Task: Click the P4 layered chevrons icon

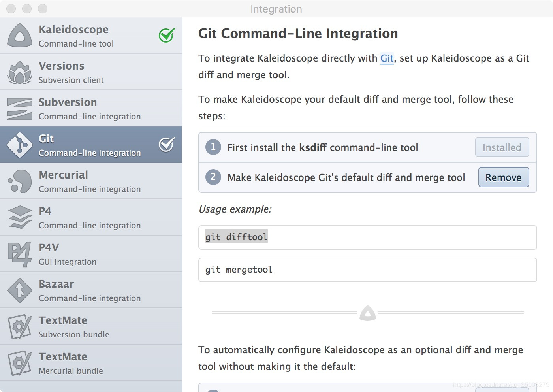Action: pos(20,217)
